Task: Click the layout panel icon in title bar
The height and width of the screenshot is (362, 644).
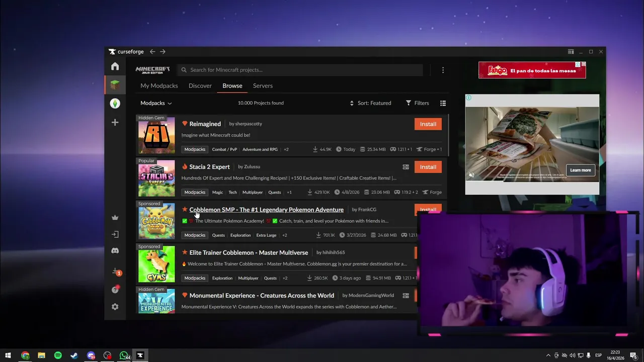Action: tap(571, 51)
